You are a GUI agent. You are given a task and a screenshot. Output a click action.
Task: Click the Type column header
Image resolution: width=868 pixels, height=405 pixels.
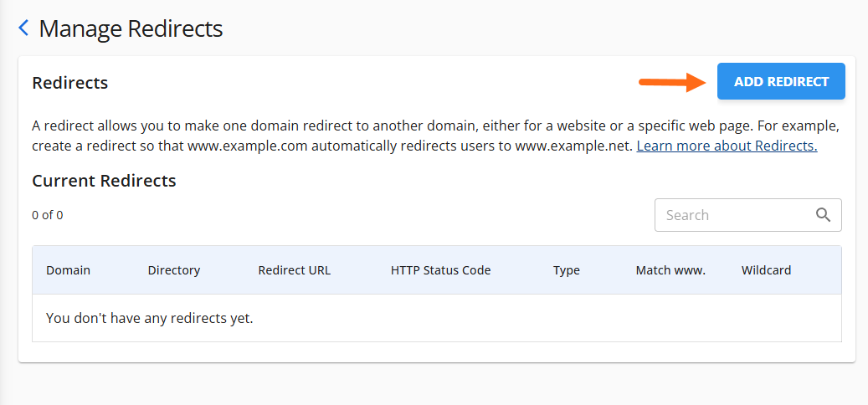coord(566,270)
